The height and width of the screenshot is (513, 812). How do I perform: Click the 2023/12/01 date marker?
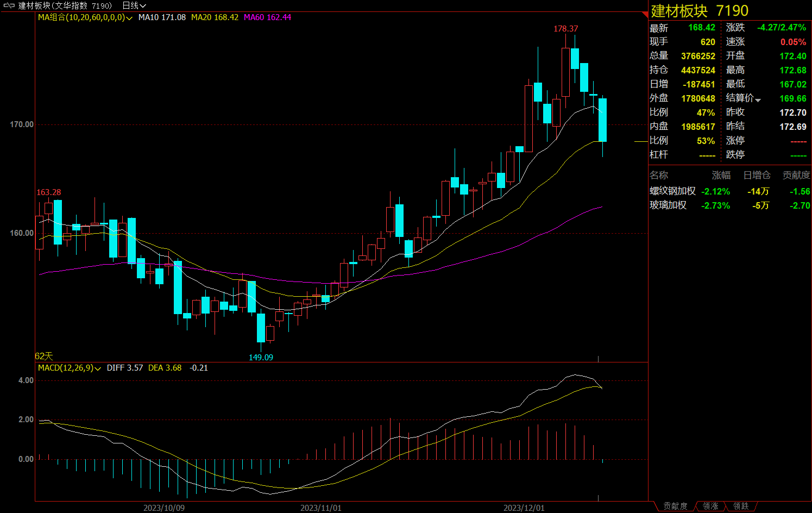524,508
